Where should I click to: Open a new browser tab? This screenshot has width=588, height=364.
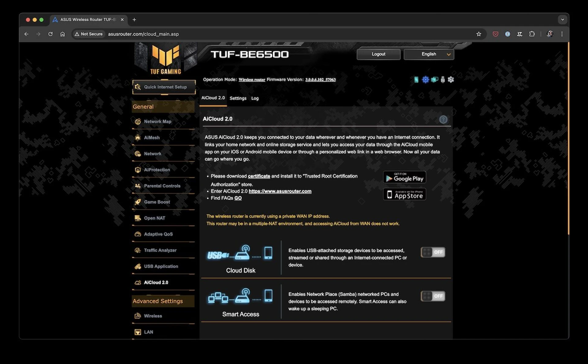point(134,20)
